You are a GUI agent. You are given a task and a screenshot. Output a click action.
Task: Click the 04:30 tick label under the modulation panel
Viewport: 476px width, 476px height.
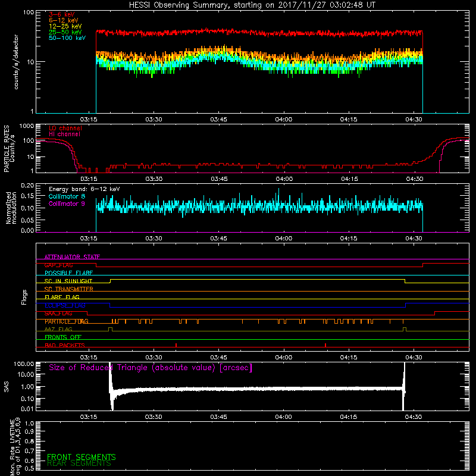coord(414,239)
